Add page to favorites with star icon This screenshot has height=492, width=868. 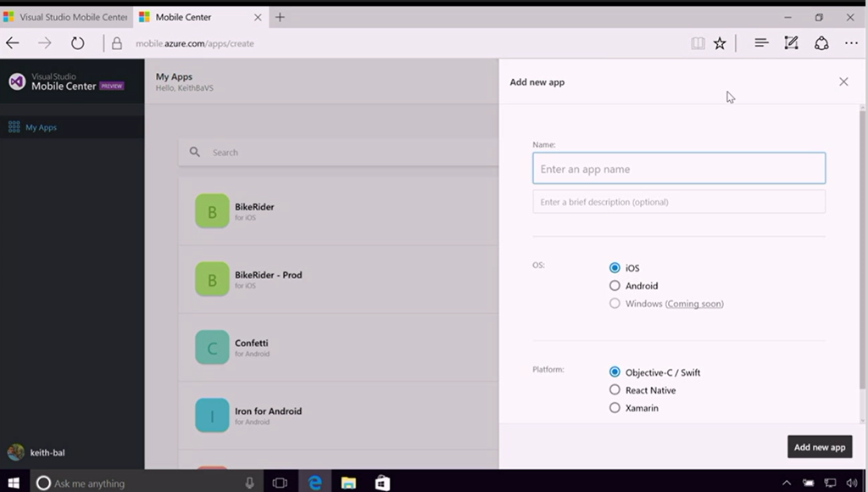(720, 43)
